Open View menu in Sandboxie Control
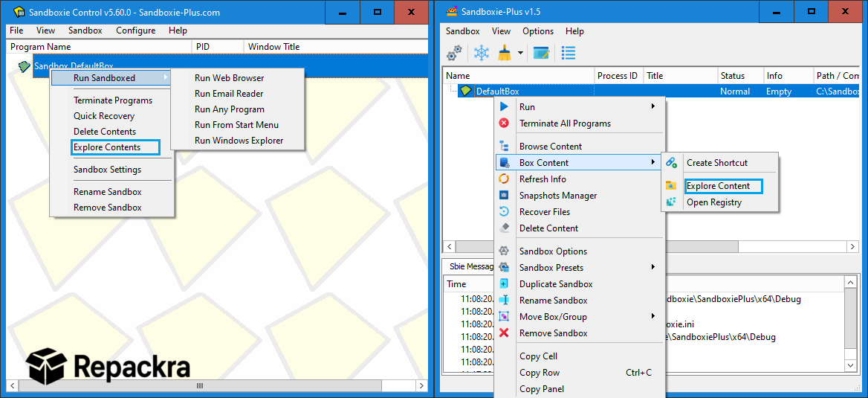Image resolution: width=868 pixels, height=398 pixels. coord(46,31)
